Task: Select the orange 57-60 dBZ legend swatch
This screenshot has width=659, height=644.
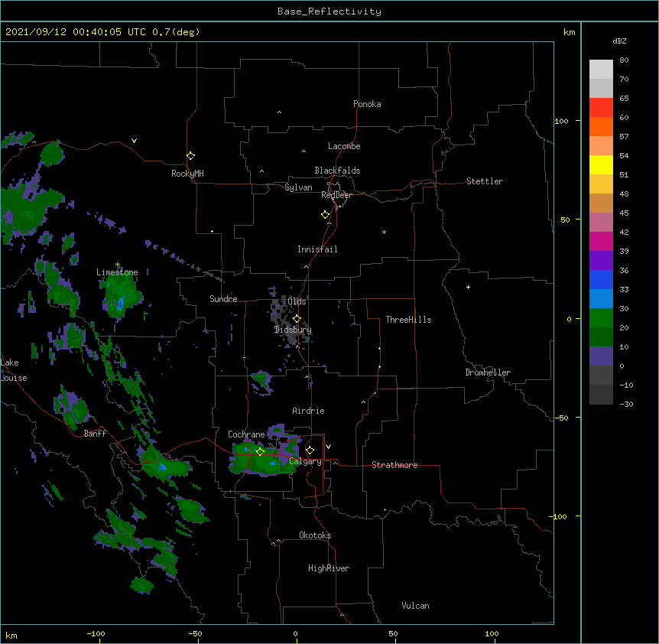Action: point(601,126)
